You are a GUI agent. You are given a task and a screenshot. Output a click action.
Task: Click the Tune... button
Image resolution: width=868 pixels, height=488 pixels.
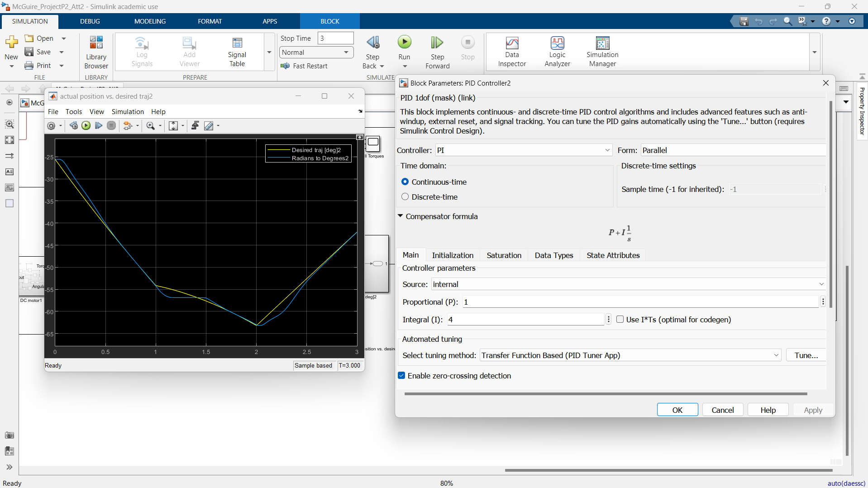pos(806,355)
